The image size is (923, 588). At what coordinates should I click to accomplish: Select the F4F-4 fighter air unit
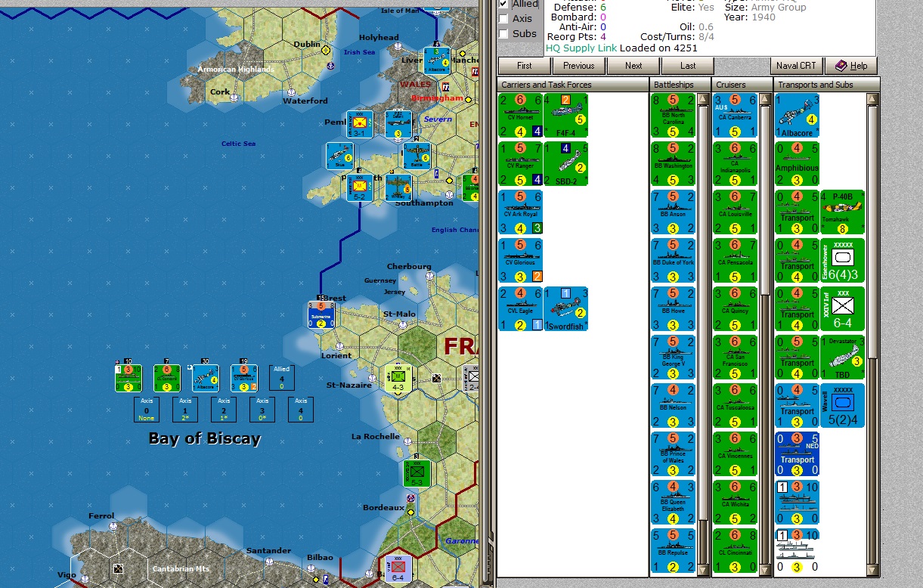coord(564,116)
